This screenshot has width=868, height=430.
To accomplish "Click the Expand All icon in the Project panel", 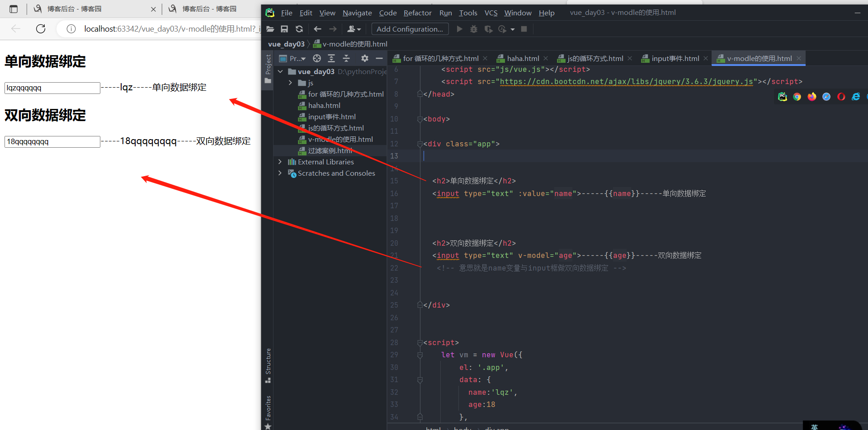I will pos(331,58).
